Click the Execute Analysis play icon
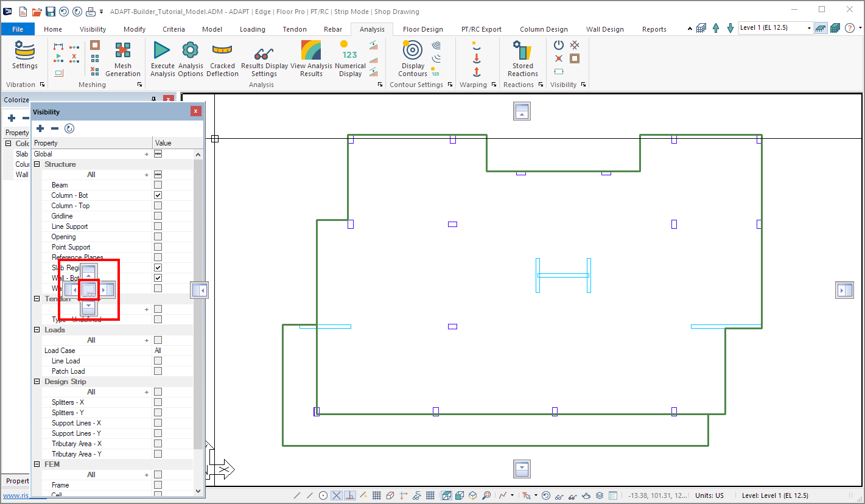The image size is (865, 504). click(x=162, y=51)
